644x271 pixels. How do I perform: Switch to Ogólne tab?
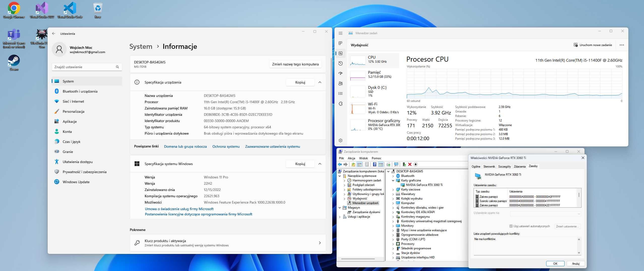tap(476, 167)
